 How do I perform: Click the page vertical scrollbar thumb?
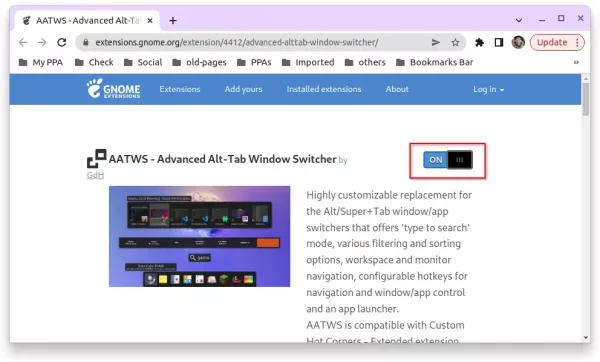click(585, 99)
